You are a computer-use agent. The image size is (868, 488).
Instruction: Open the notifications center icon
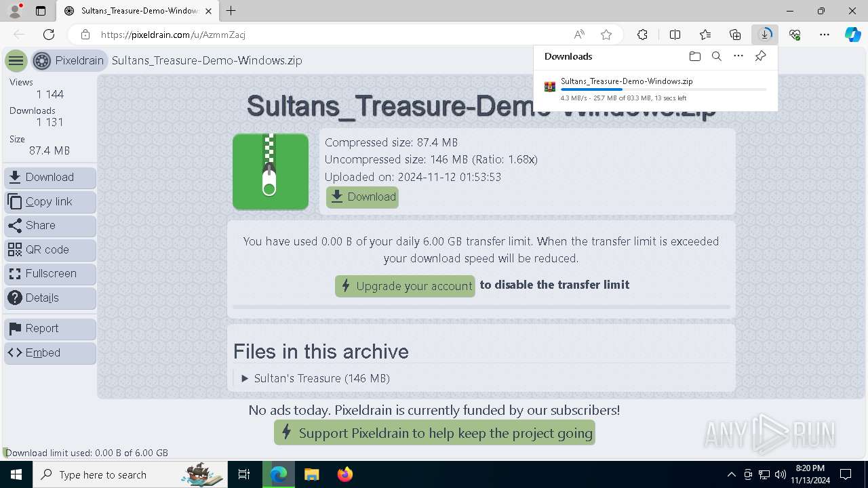[x=846, y=474]
